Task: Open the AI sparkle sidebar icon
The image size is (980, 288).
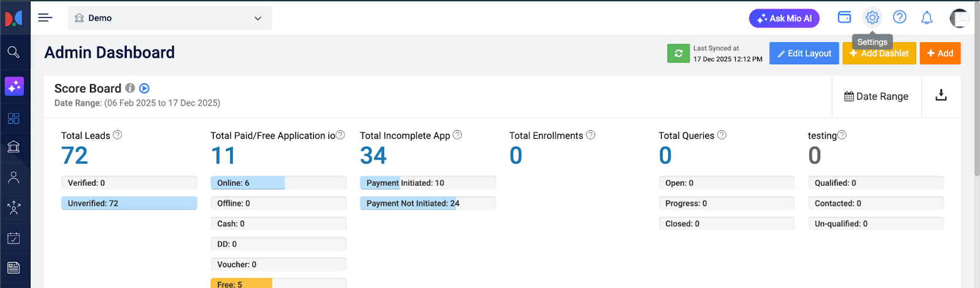Action: [x=14, y=86]
